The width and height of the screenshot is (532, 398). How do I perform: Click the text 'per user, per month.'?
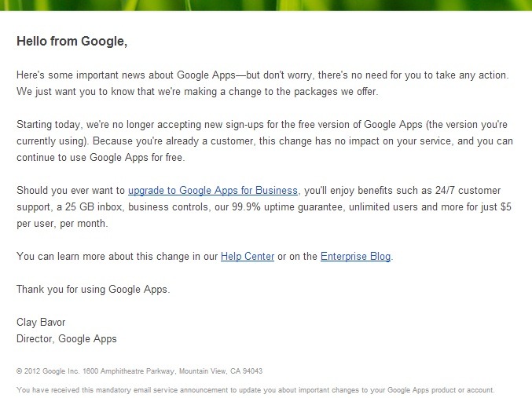(x=62, y=224)
